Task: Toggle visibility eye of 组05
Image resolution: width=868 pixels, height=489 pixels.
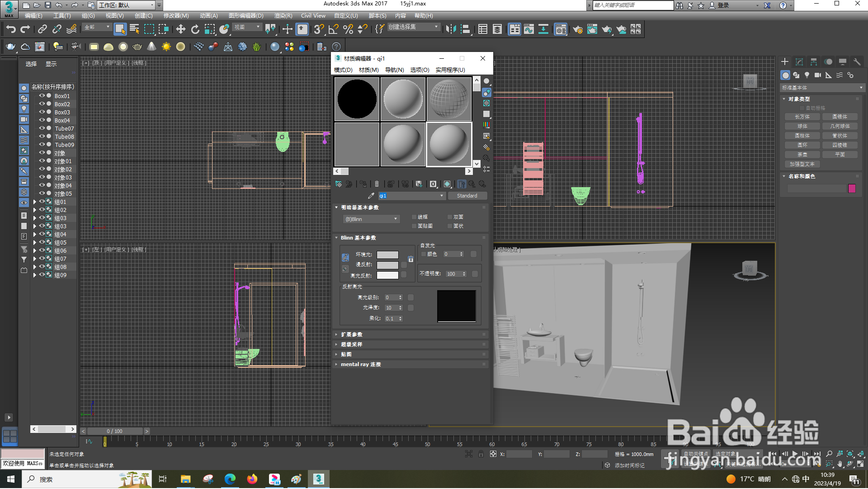Action: click(42, 242)
